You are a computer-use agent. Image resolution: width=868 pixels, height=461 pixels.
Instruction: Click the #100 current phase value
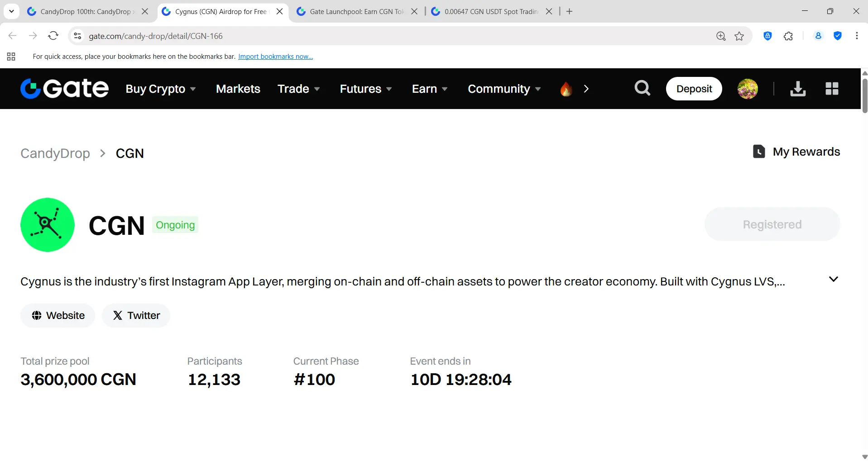pyautogui.click(x=314, y=380)
